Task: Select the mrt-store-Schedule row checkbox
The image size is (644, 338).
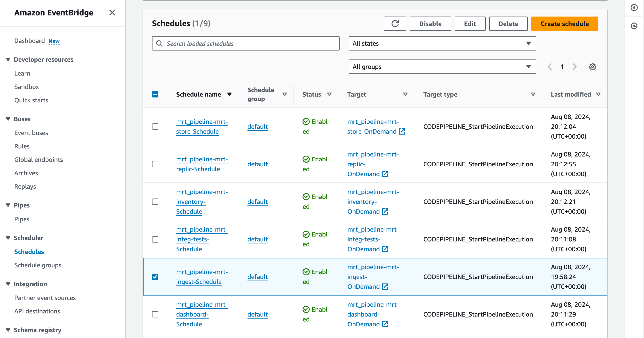Action: click(x=155, y=127)
